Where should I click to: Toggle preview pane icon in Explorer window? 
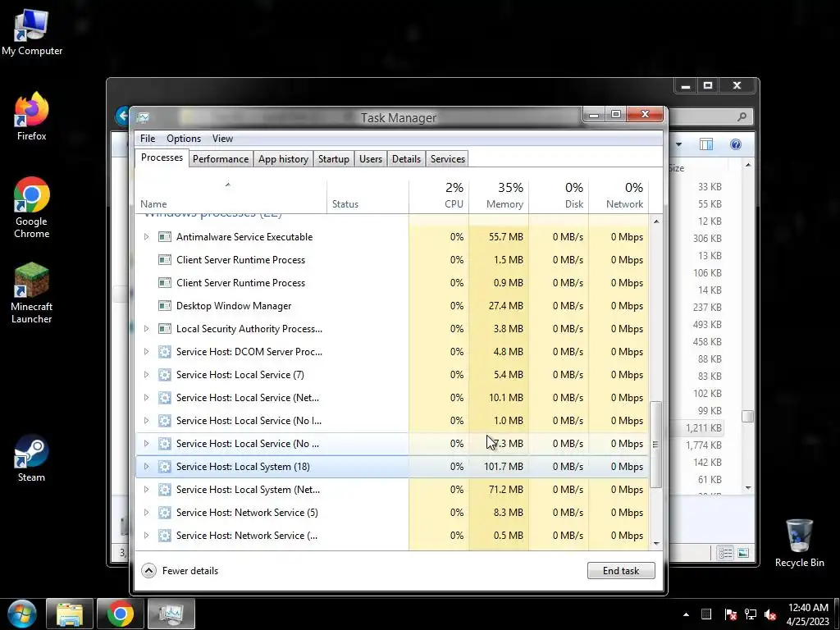coord(706,144)
